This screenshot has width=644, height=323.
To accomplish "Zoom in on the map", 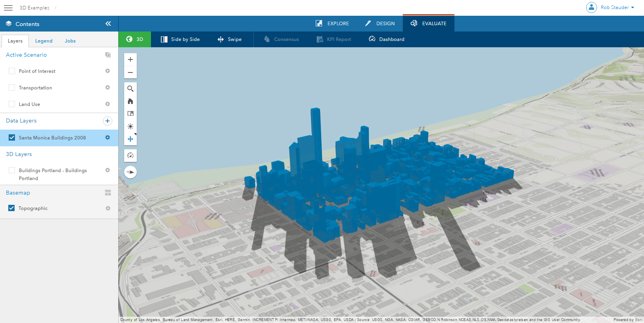I will point(130,59).
